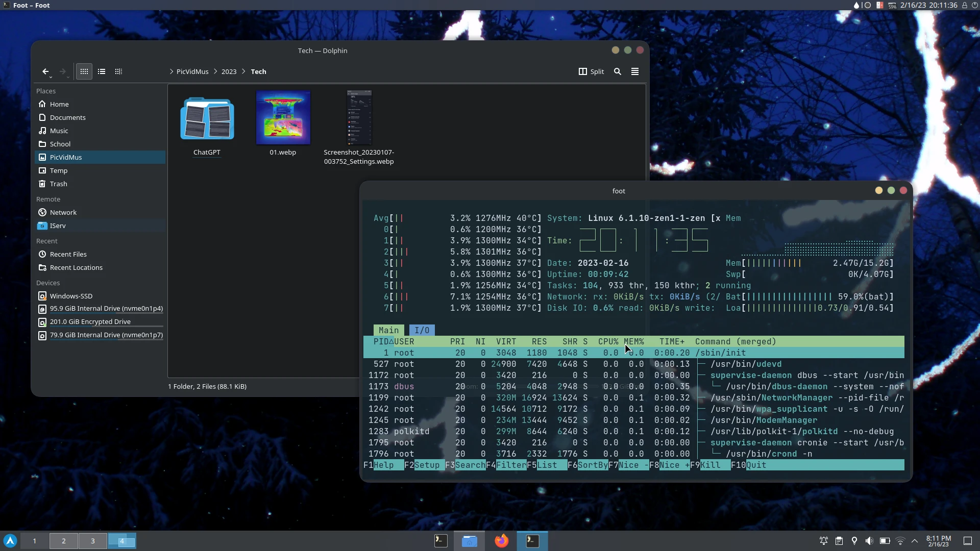Open Trash in Places sidebar

click(x=100, y=184)
